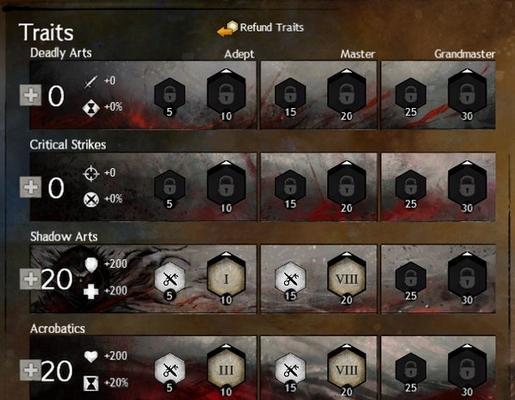Screen dimensions: 515x400
Task: Open Acrobatics adept trait III slot
Action: coord(226,370)
